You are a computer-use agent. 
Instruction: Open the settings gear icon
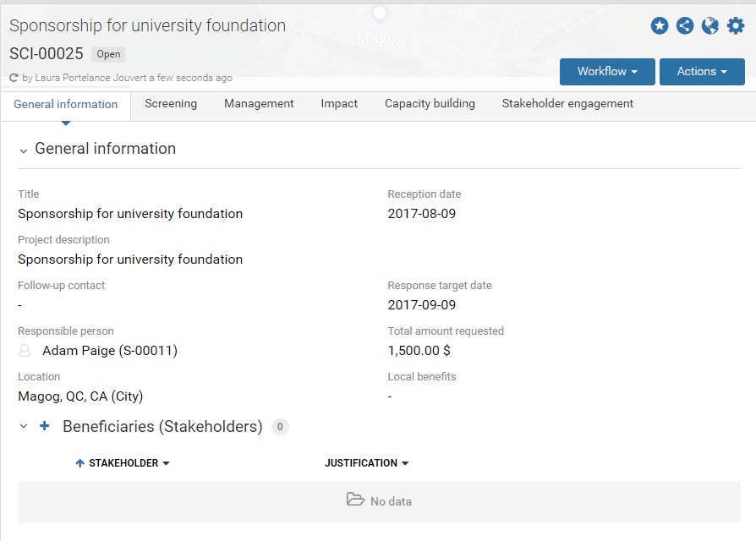736,25
